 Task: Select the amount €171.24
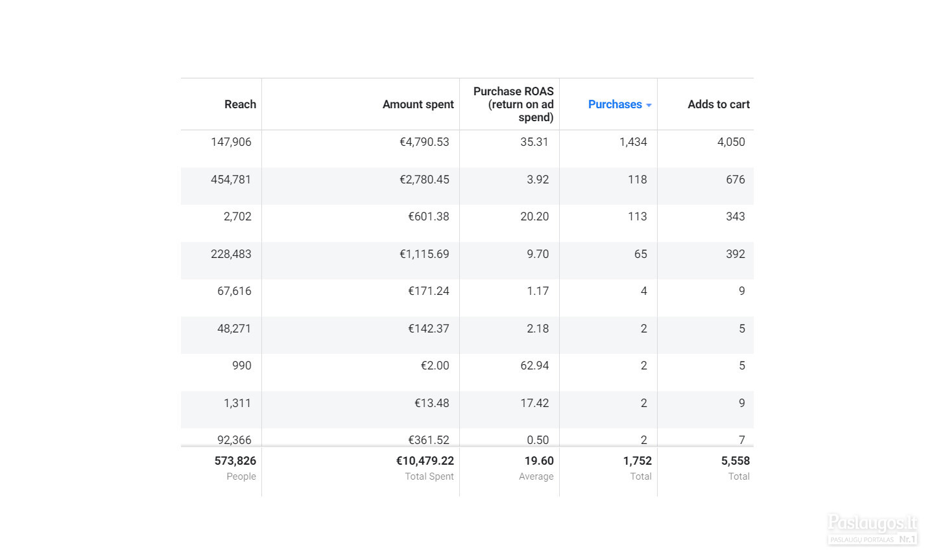(429, 291)
